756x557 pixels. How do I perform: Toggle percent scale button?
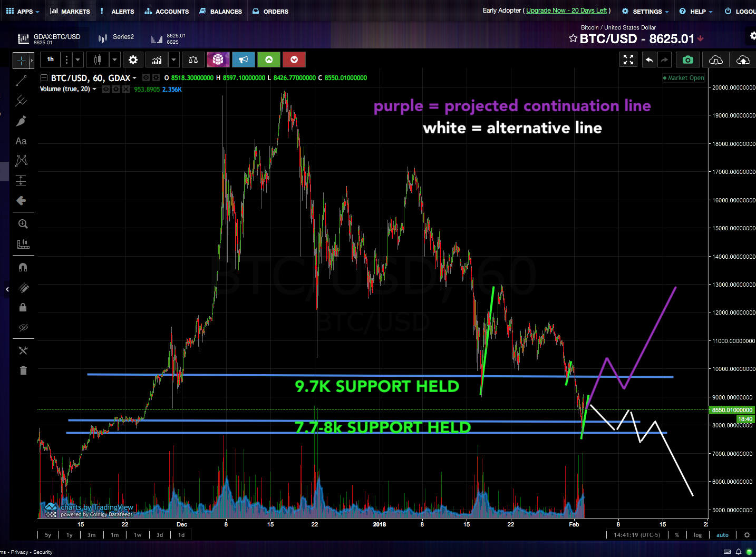tap(677, 535)
